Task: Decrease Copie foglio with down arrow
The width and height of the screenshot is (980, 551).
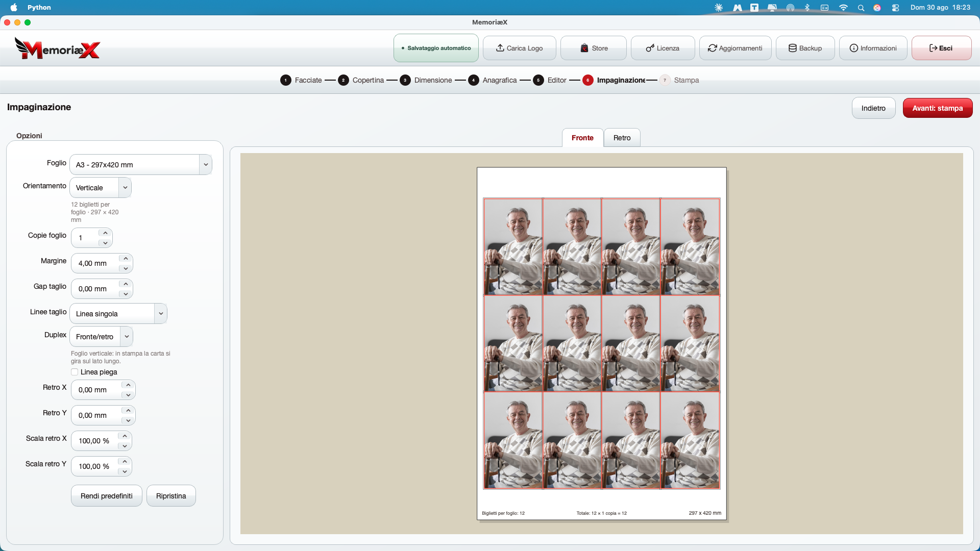Action: (105, 243)
